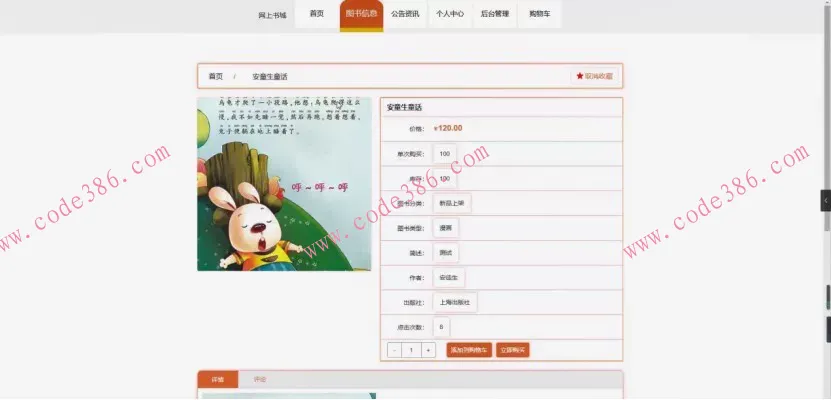
Task: Click the 安徒生 author value
Action: (x=449, y=277)
